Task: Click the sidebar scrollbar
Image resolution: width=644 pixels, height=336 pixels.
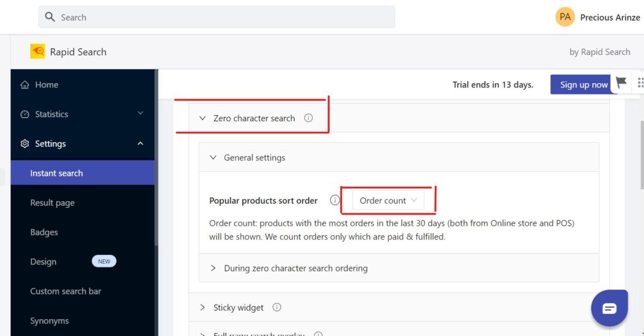Action: point(156,158)
